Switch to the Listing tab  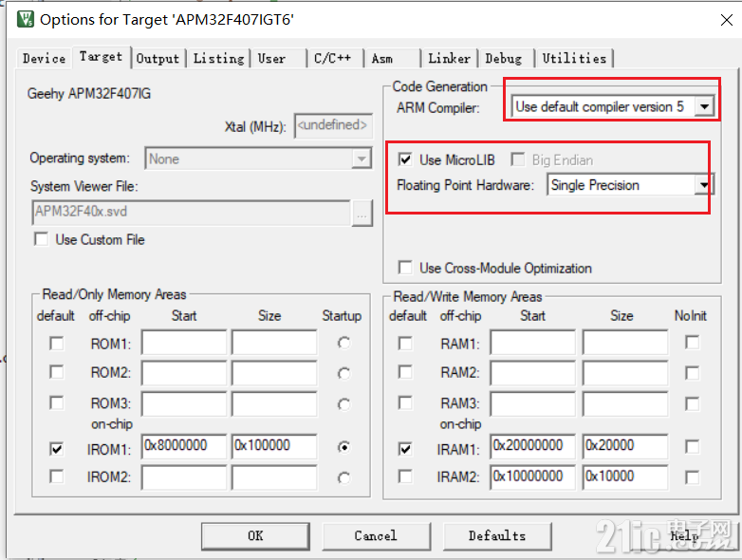point(218,59)
